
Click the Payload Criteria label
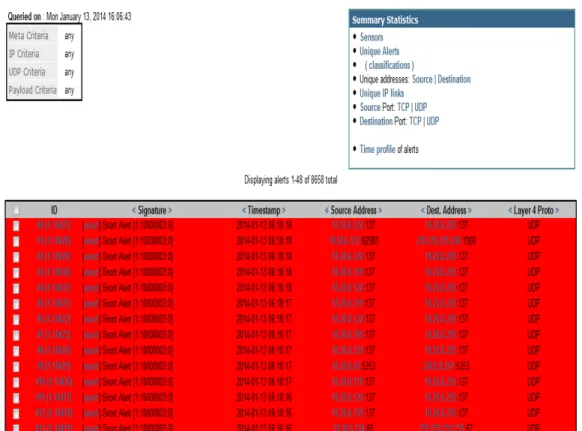[x=33, y=90]
